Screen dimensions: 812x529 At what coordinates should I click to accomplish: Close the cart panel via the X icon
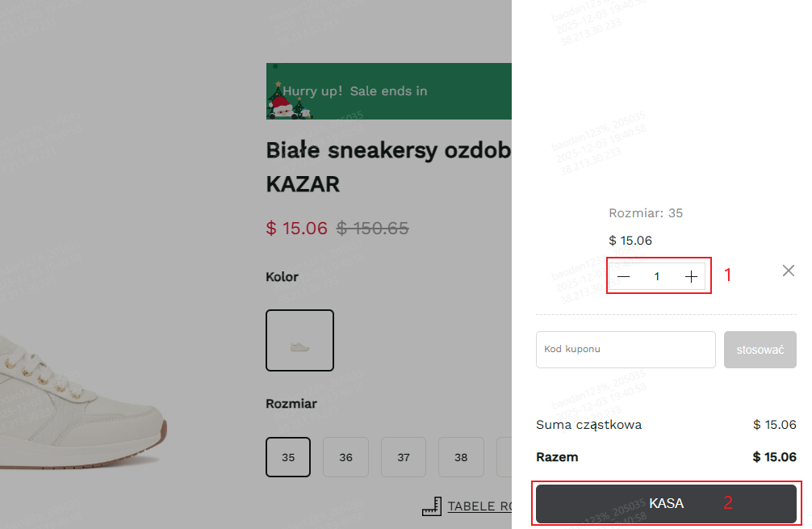click(789, 271)
